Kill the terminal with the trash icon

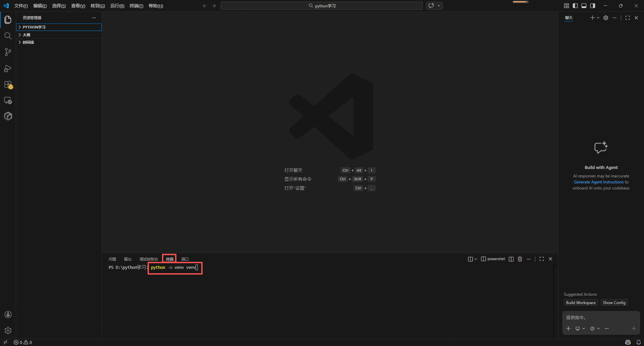(x=520, y=259)
